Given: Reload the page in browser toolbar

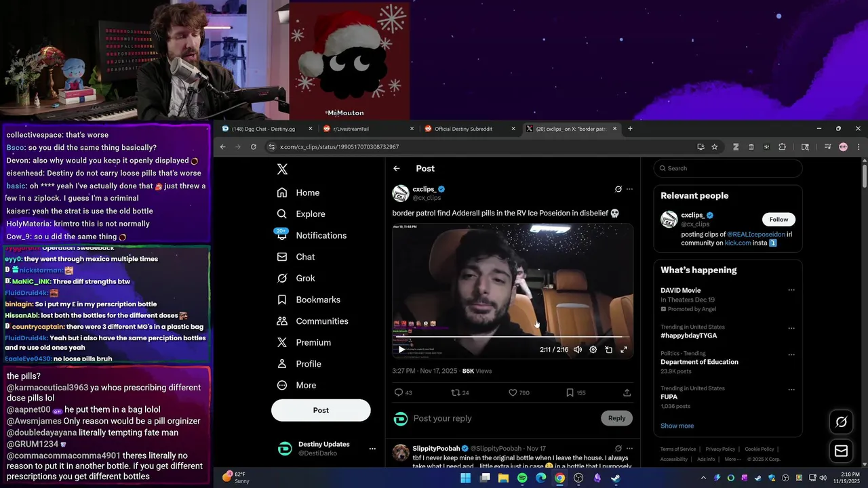Looking at the screenshot, I should click(254, 147).
